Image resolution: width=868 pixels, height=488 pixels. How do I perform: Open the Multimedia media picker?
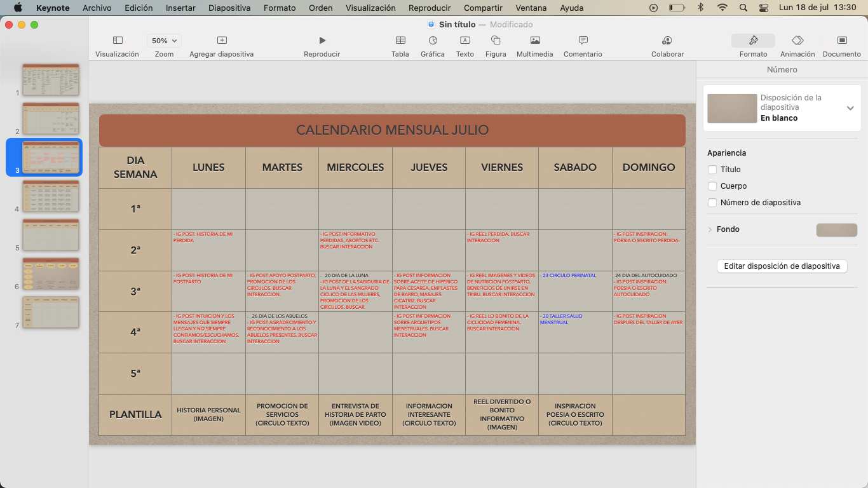coord(535,41)
